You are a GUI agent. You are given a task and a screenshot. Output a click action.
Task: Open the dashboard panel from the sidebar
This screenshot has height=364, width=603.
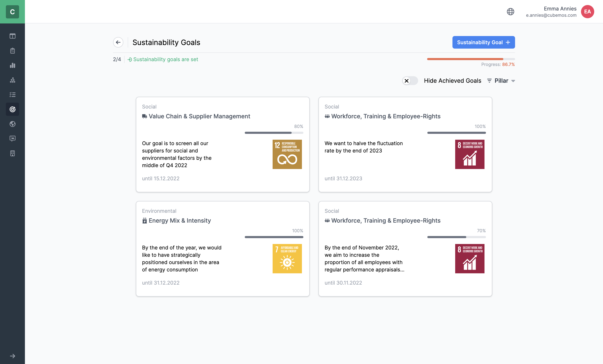[x=13, y=36]
